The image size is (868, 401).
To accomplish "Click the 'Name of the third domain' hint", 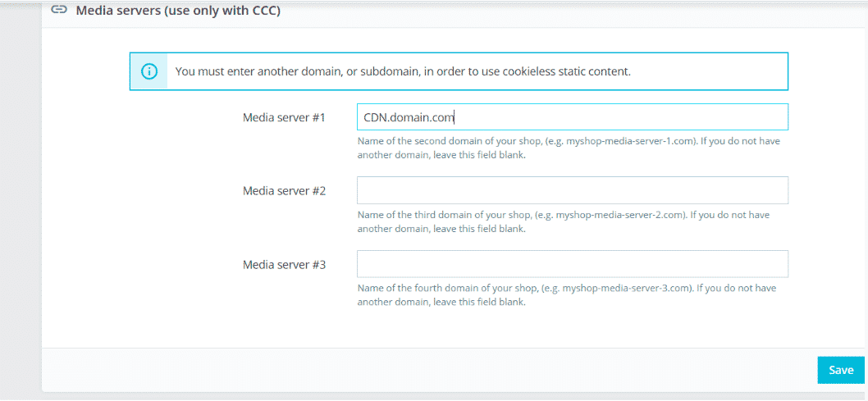I will [564, 221].
